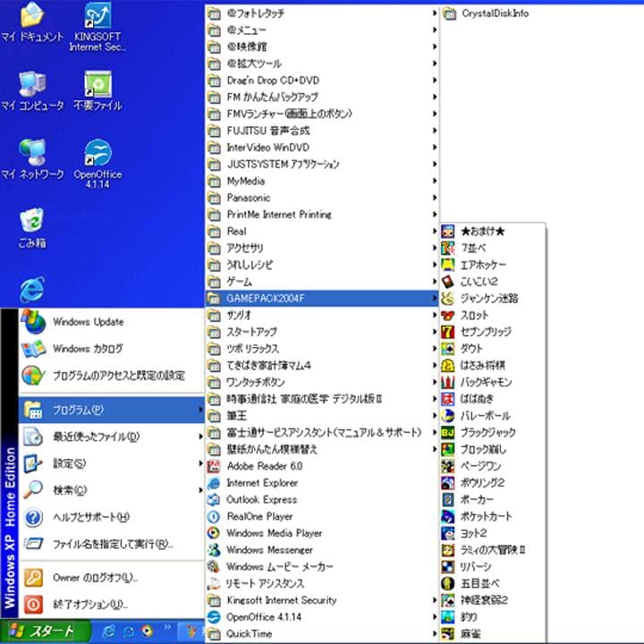
Task: Open the 筆王 program folder
Action: pyautogui.click(x=322, y=416)
